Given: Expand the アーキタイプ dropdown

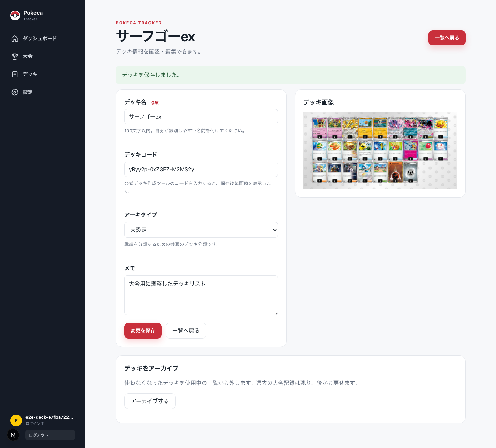Looking at the screenshot, I should pos(201,230).
